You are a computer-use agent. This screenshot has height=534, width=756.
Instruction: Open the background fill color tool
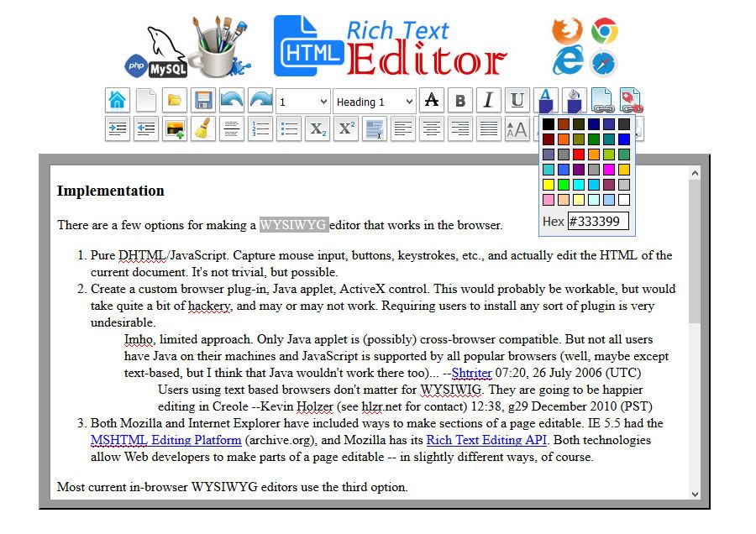[x=575, y=100]
